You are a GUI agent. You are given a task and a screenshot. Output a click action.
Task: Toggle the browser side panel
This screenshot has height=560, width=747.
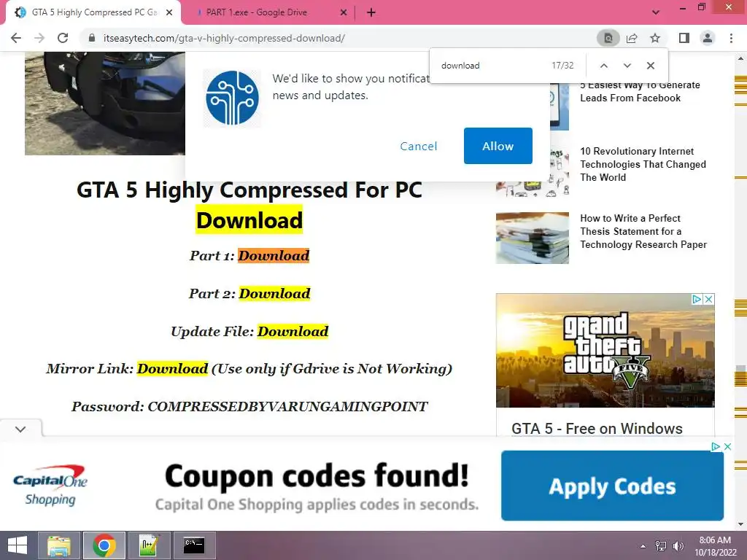click(684, 38)
